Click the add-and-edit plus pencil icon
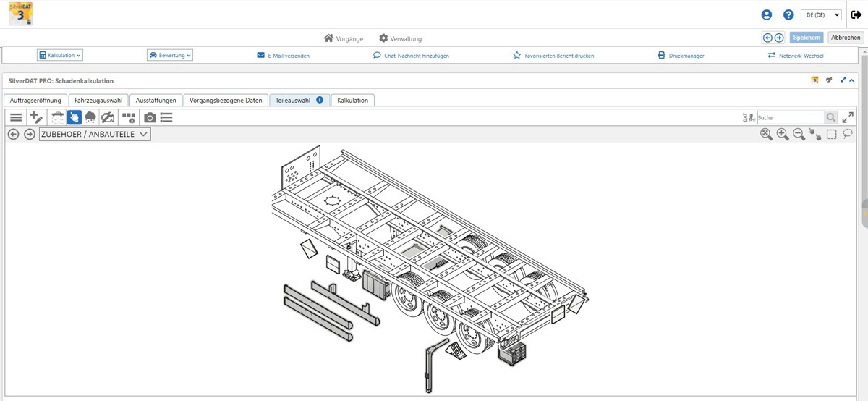 pos(36,117)
